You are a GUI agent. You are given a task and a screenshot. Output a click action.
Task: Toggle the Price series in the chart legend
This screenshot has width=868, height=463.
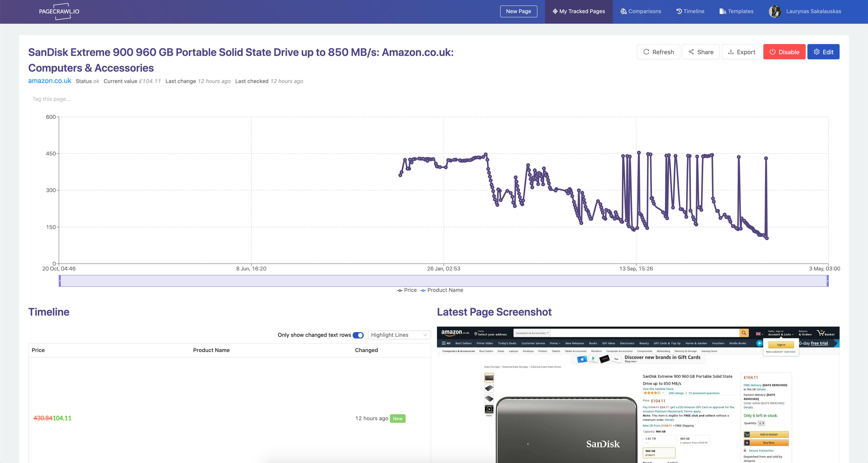407,290
